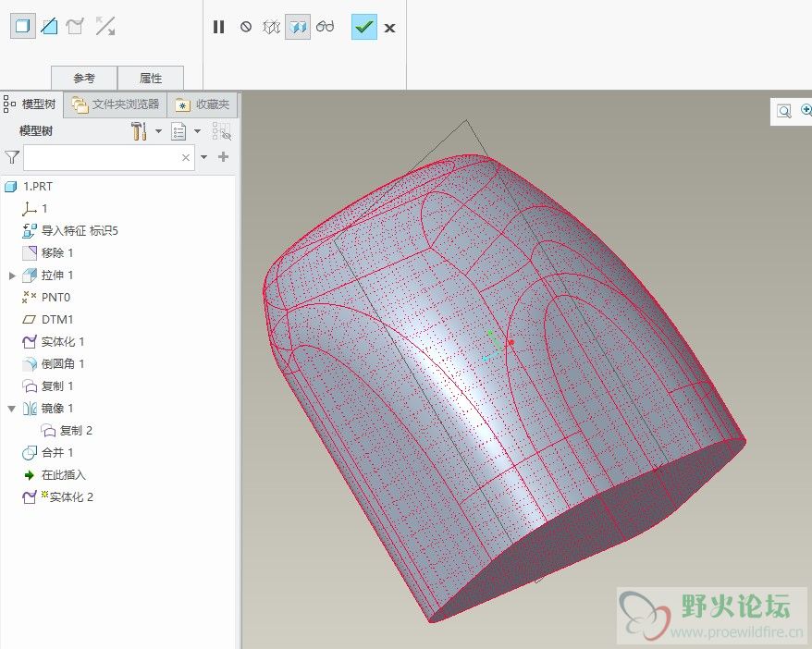
Task: Switch to the 文件夹浏览器 tab
Action: tap(116, 104)
